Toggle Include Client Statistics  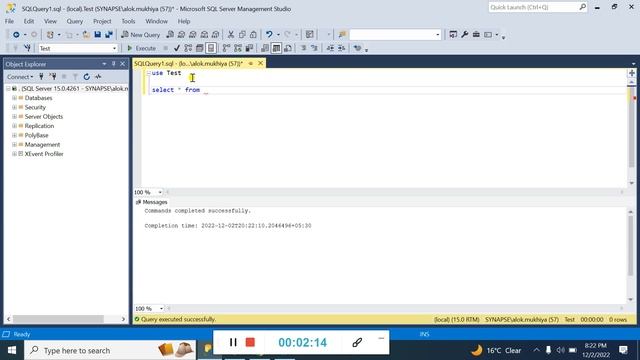[249, 48]
